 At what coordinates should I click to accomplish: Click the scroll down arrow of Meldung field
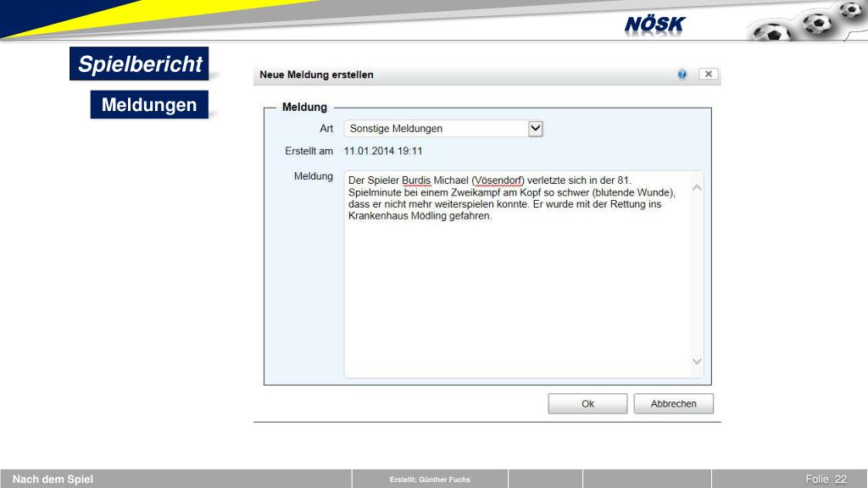click(697, 361)
